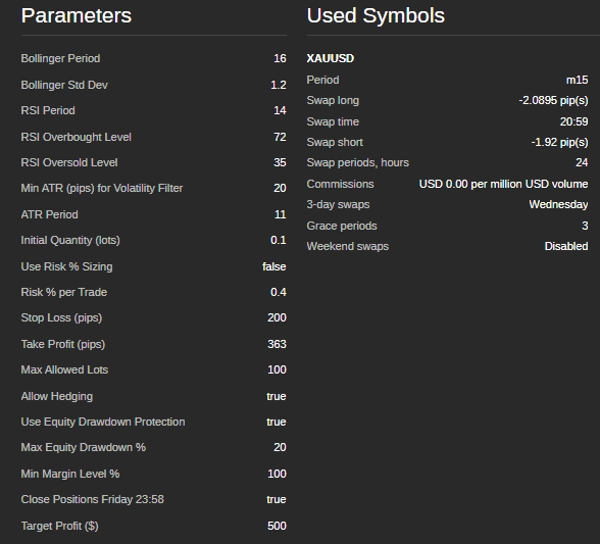The height and width of the screenshot is (544, 600).
Task: Click the Bollinger Period value 16
Action: click(x=279, y=59)
